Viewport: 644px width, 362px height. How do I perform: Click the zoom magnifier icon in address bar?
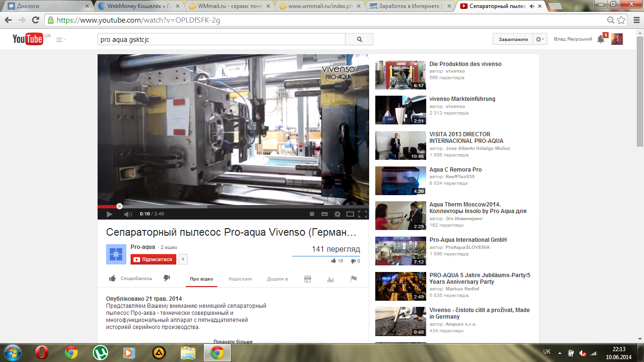point(611,20)
